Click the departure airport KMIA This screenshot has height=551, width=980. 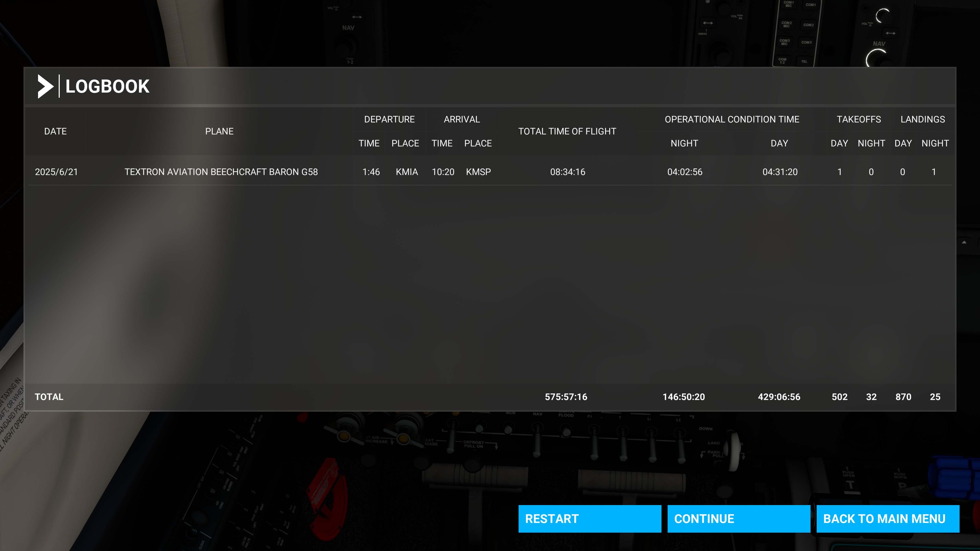tap(407, 172)
